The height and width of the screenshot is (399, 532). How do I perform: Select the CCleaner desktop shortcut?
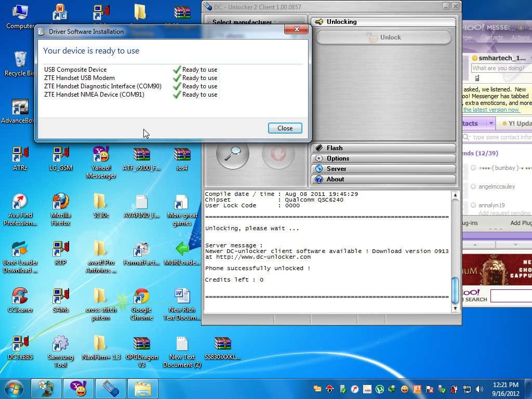coord(20,300)
